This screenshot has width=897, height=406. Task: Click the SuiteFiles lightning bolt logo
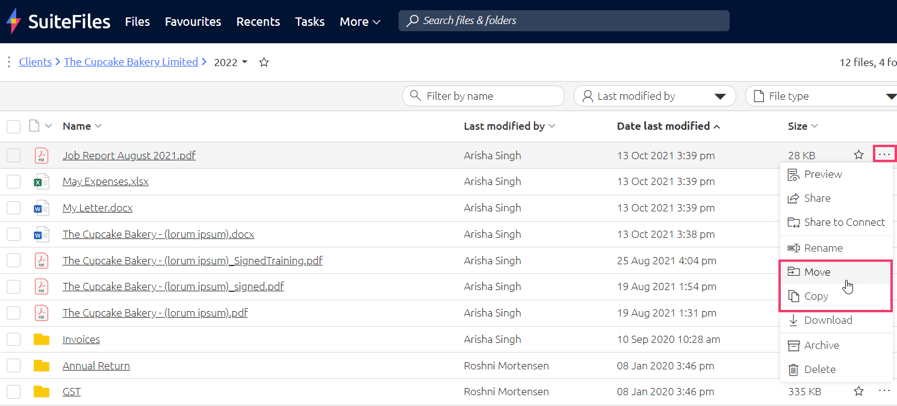[13, 21]
